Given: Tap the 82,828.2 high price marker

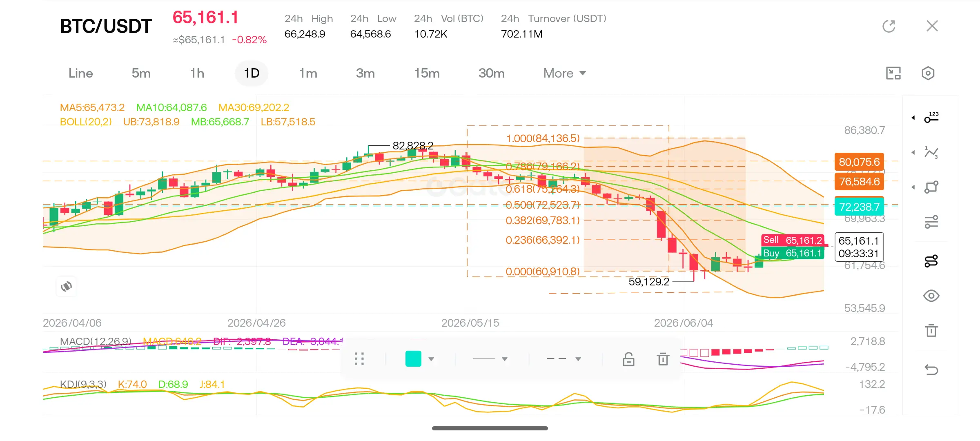Looking at the screenshot, I should [x=413, y=146].
